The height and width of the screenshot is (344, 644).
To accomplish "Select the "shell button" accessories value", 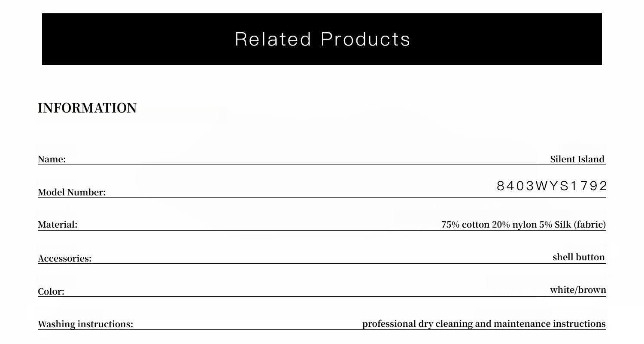I will pos(578,257).
